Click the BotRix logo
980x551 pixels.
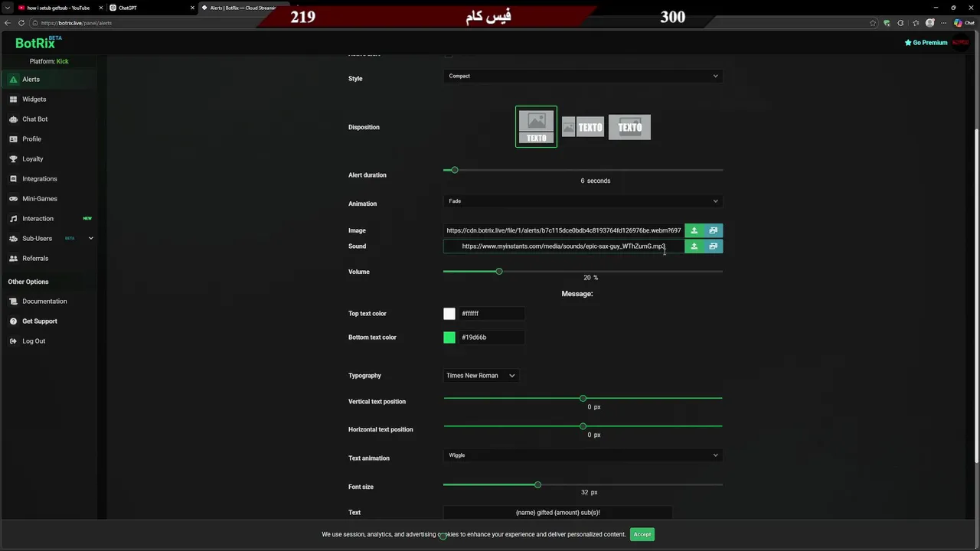click(39, 43)
